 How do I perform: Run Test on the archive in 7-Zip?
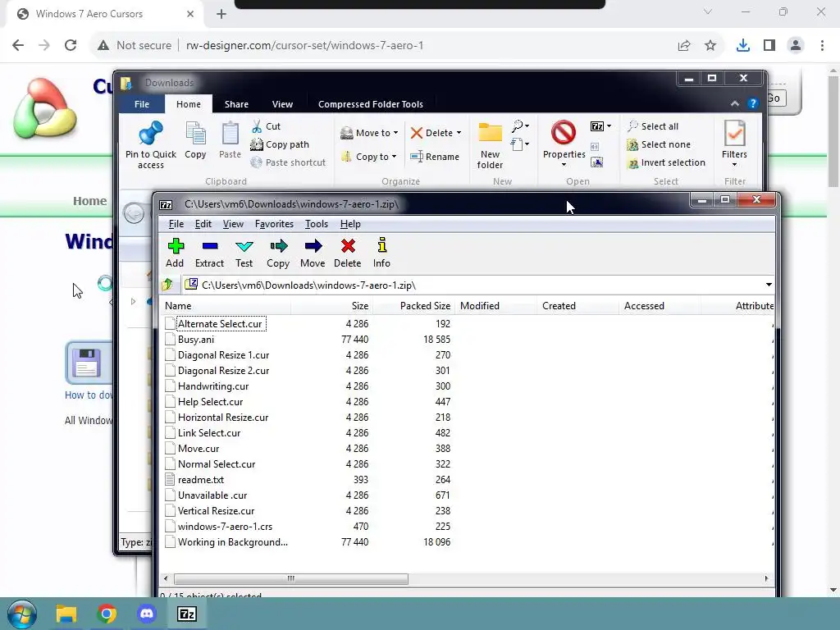pos(244,253)
